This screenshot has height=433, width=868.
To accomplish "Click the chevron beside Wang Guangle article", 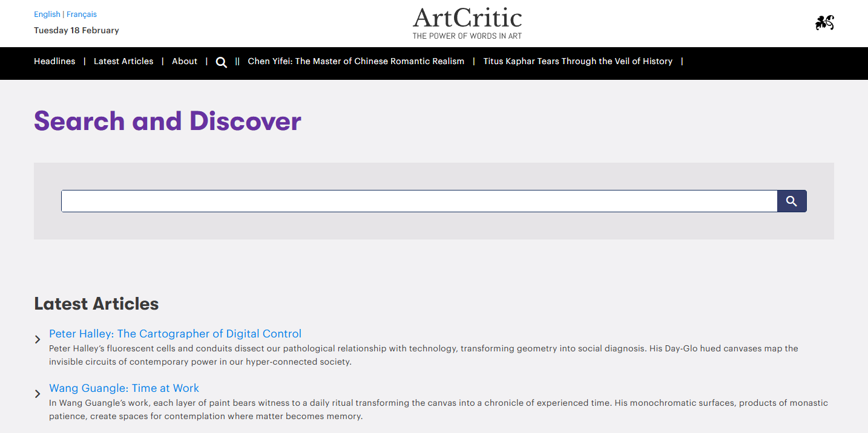I will [x=38, y=394].
